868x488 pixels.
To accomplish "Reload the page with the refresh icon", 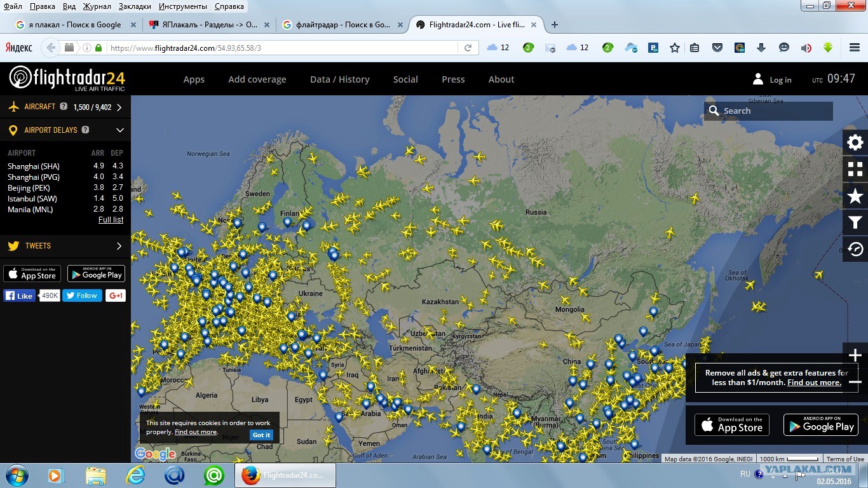I will [468, 48].
